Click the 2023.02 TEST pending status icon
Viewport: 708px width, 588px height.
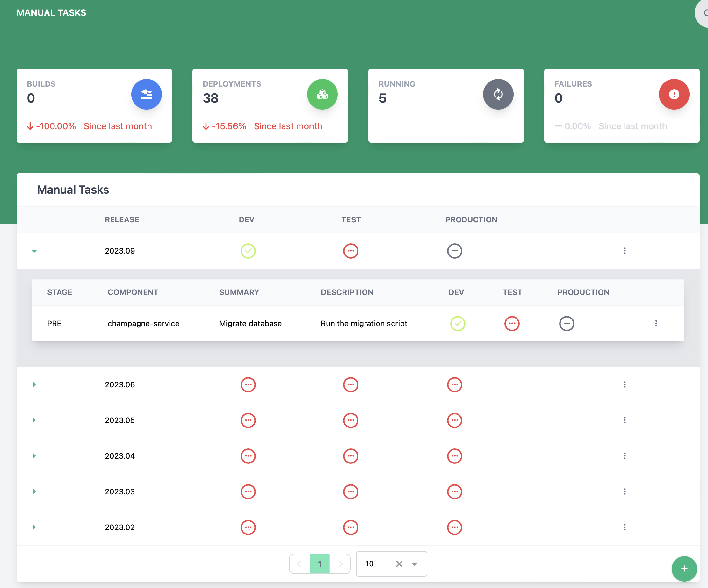click(x=350, y=527)
